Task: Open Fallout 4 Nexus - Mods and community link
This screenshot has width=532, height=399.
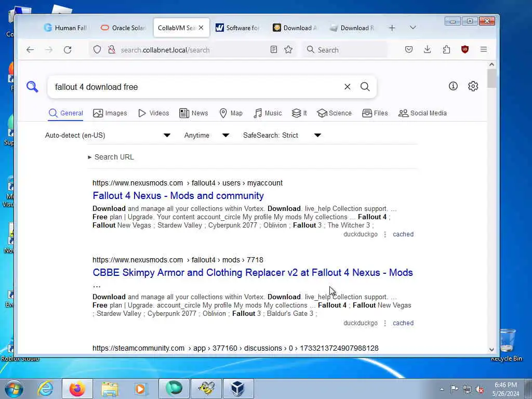Action: (x=178, y=196)
